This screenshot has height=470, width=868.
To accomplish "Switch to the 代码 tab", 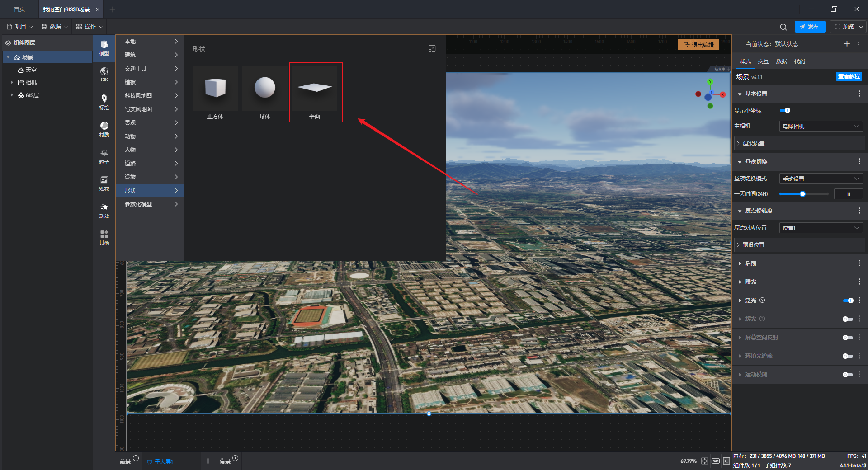I will pos(799,61).
